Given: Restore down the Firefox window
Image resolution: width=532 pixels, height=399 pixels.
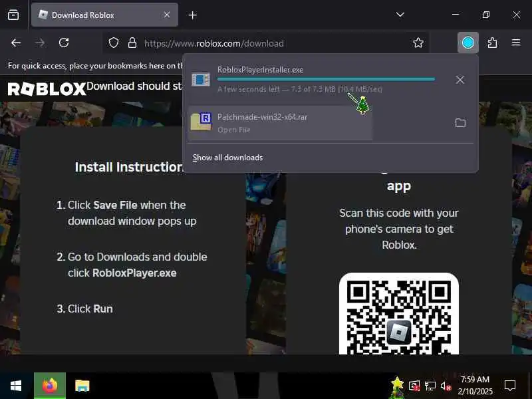Looking at the screenshot, I should pyautogui.click(x=486, y=15).
